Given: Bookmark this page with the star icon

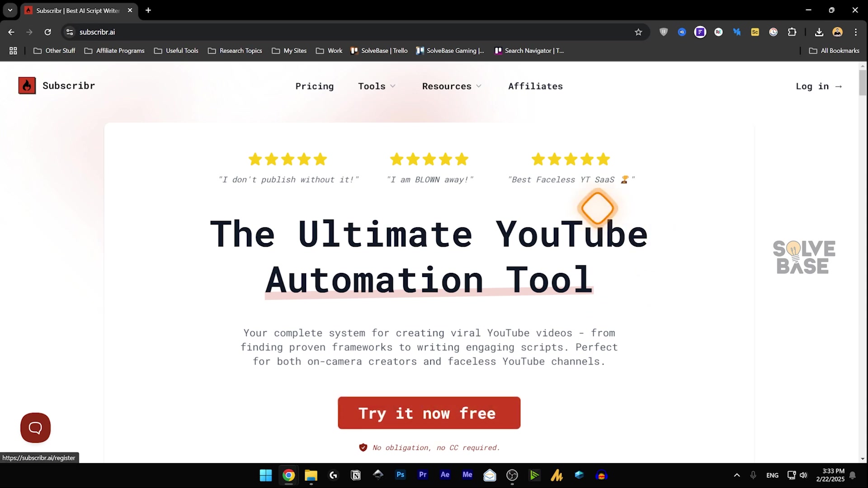Looking at the screenshot, I should click(638, 32).
